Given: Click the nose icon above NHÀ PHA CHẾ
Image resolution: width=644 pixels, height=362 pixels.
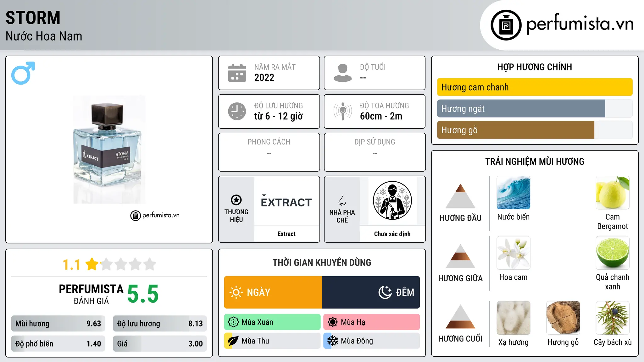Looking at the screenshot, I should click(x=342, y=200).
